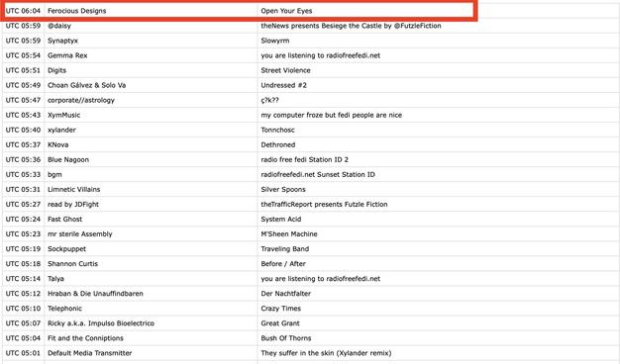620x364 pixels.
Task: Click 'radiofreefedi.net Sunset Station ID'
Action: pos(318,174)
